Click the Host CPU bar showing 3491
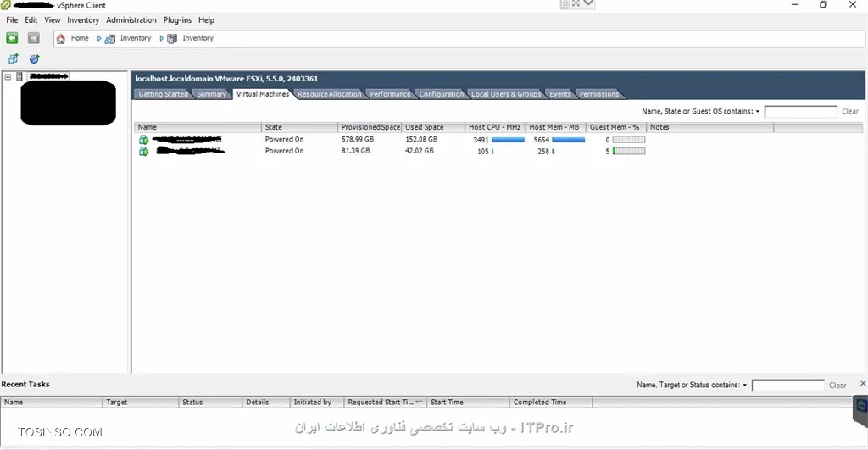Screen dimensions: 868x450 point(508,140)
